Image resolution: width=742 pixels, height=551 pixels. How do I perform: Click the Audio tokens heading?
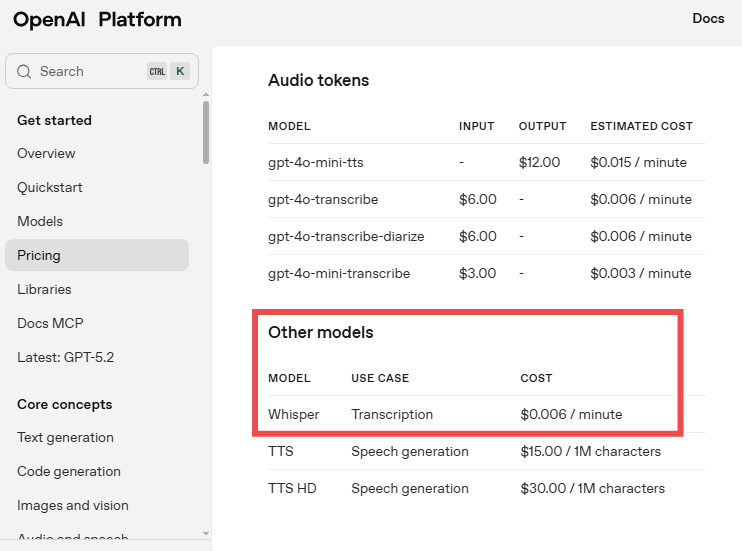coord(318,80)
